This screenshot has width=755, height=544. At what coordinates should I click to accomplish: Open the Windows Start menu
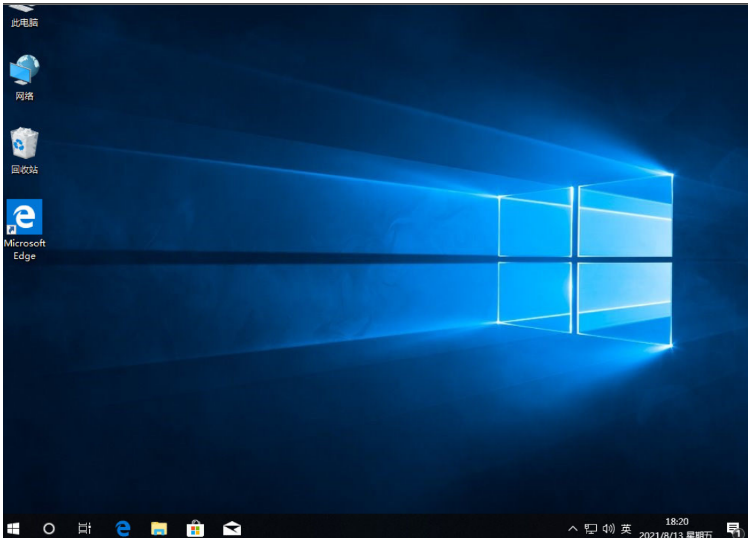click(14, 528)
